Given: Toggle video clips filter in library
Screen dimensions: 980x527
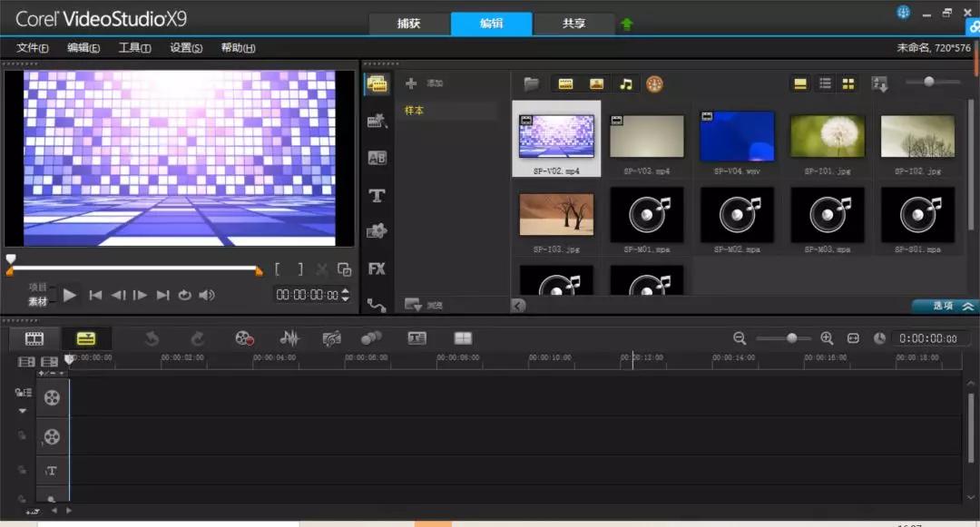Looking at the screenshot, I should click(x=565, y=83).
